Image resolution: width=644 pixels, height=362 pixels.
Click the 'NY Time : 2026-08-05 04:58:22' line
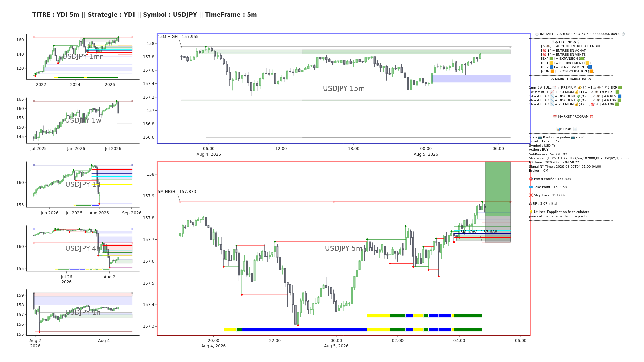[x=554, y=162]
